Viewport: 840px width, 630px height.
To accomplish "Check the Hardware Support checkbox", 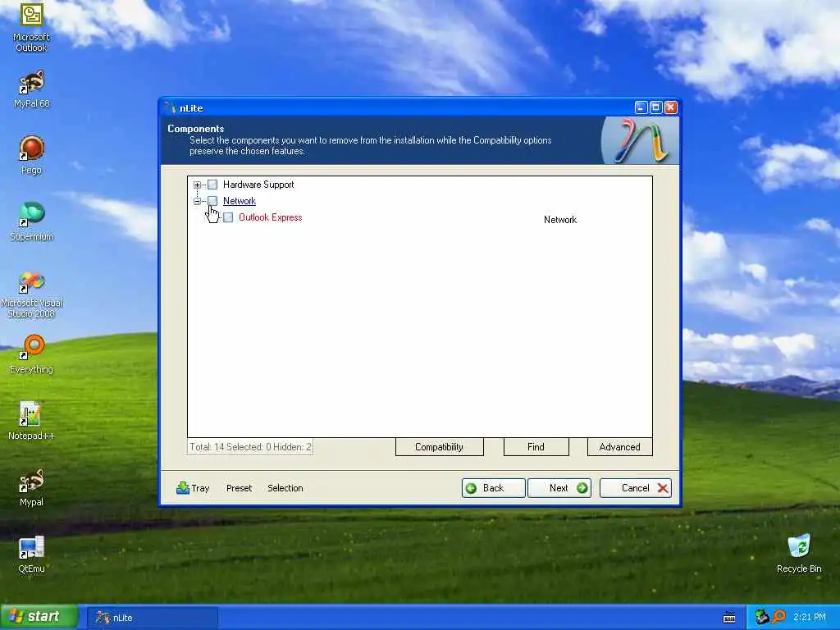I will (212, 185).
